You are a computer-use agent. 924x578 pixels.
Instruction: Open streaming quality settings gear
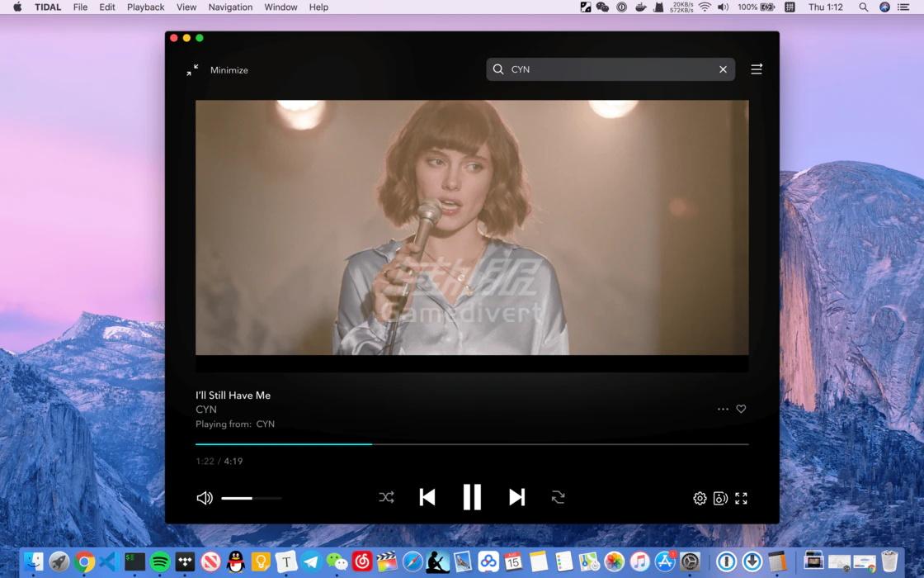point(700,499)
